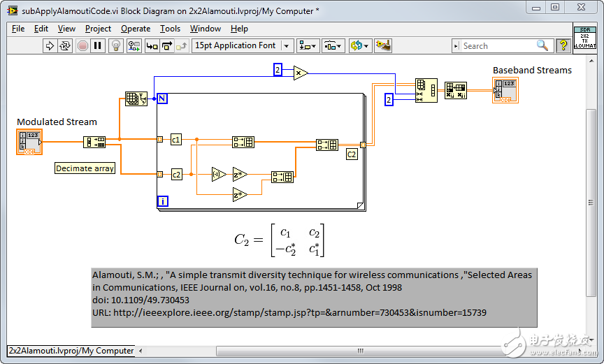
Task: Click the 2x2Alamouti.lvproj/My Computer status label
Action: point(71,351)
